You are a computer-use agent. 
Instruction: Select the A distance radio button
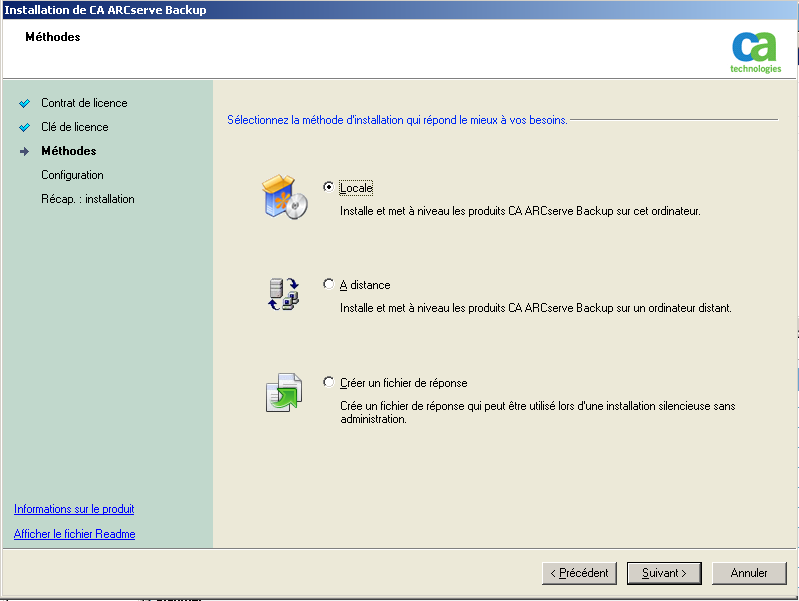click(329, 285)
